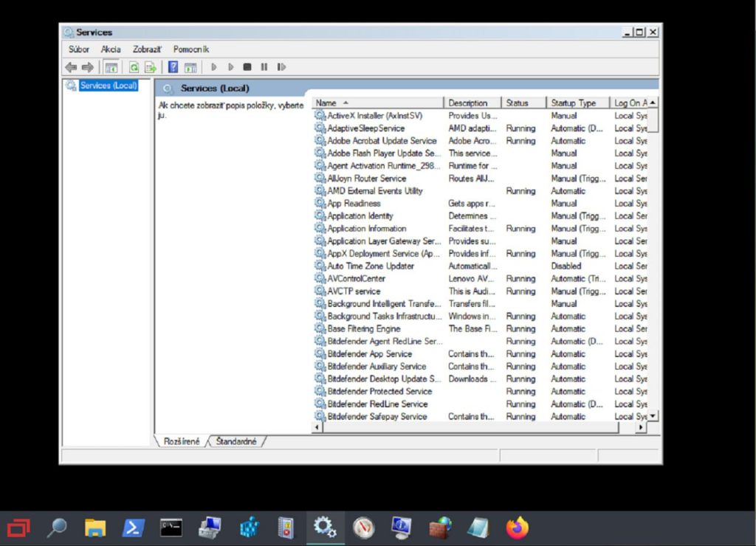
Task: Sort by the Name column header
Action: tap(377, 103)
